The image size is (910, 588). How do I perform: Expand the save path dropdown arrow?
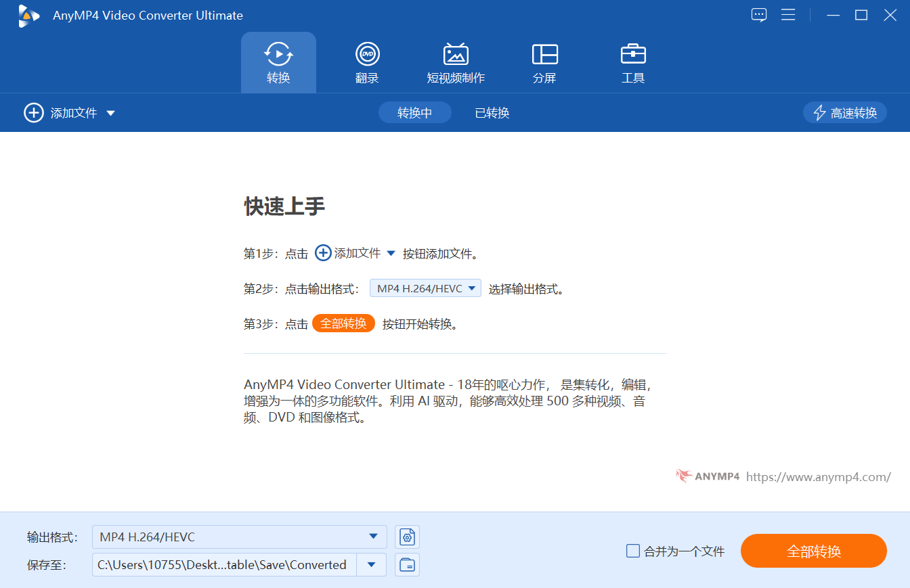[371, 565]
